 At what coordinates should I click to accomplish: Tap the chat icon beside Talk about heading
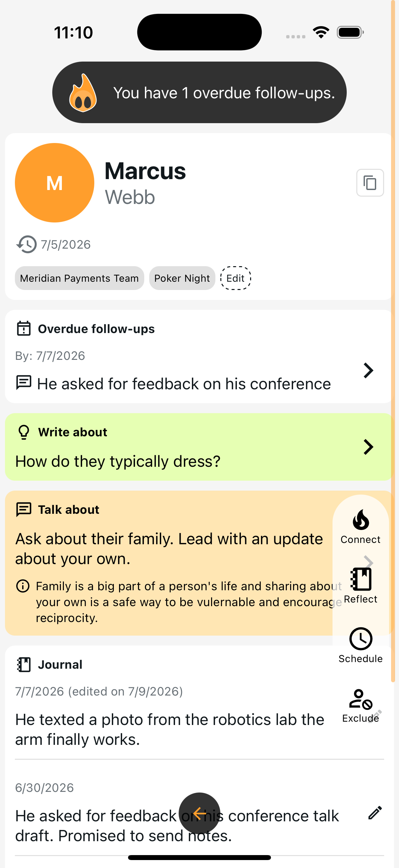click(x=24, y=509)
